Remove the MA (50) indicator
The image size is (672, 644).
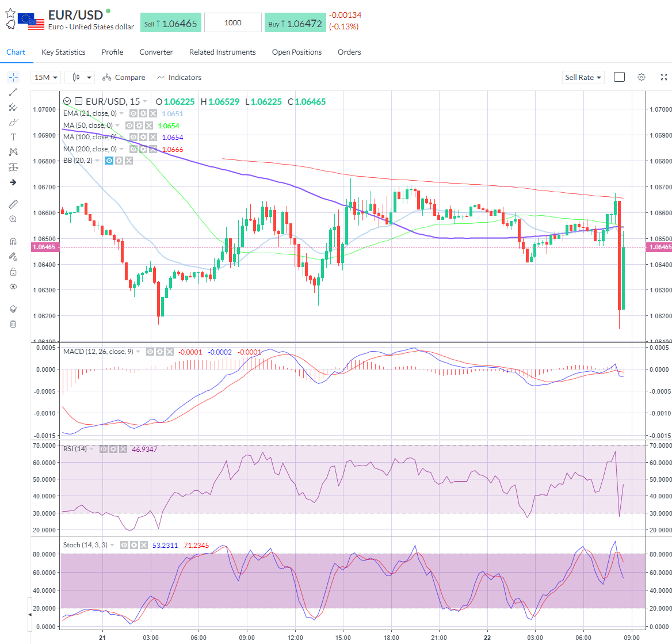coord(148,125)
